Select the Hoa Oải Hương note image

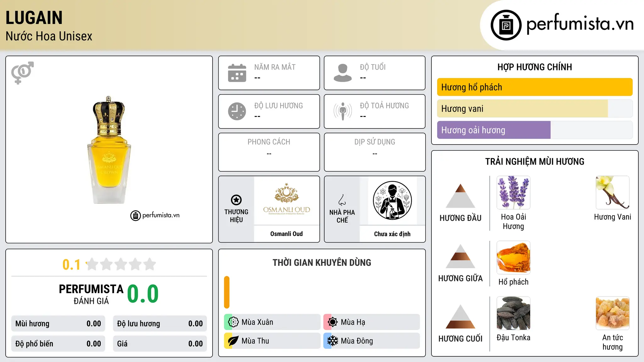pyautogui.click(x=514, y=193)
